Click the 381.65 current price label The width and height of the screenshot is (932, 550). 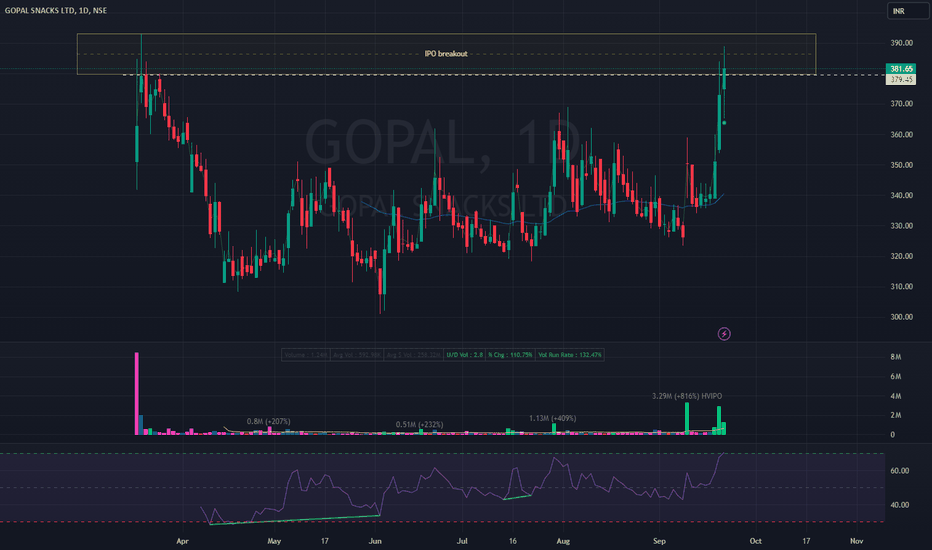[901, 69]
